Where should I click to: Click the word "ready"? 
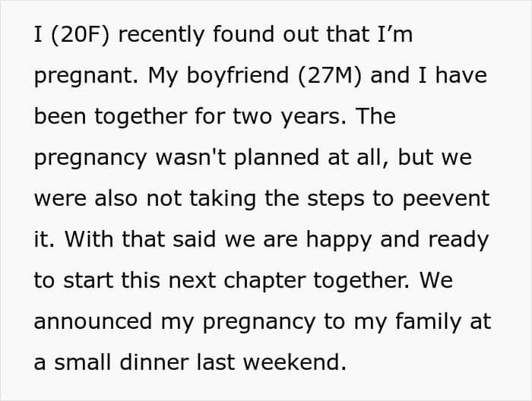(458, 240)
